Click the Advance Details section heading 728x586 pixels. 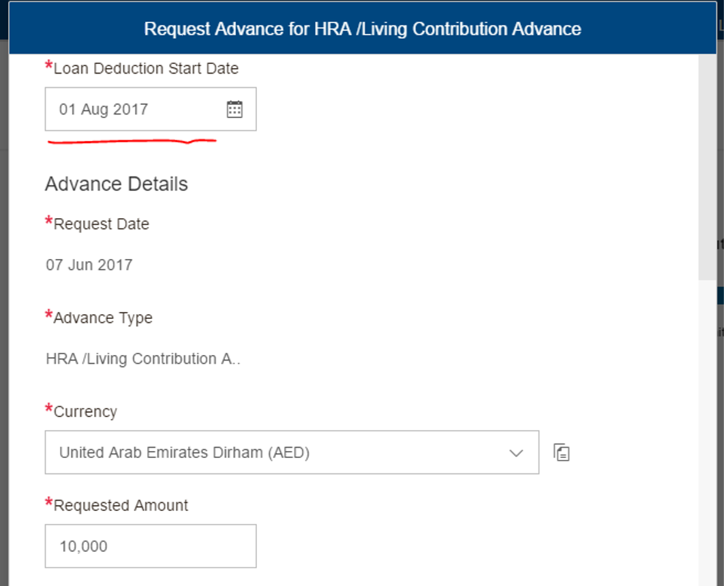(117, 184)
